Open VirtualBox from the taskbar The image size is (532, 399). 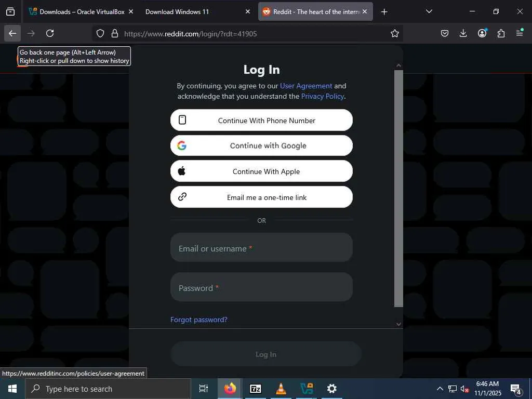307,389
